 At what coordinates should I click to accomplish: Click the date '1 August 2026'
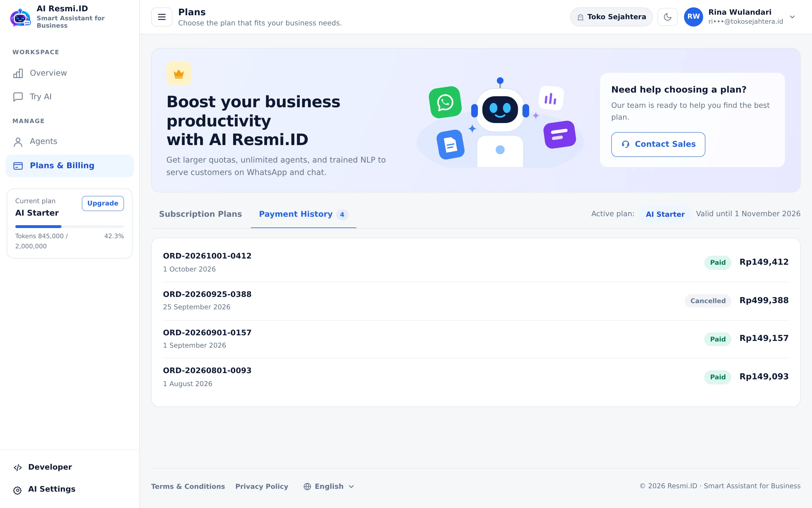pyautogui.click(x=187, y=384)
